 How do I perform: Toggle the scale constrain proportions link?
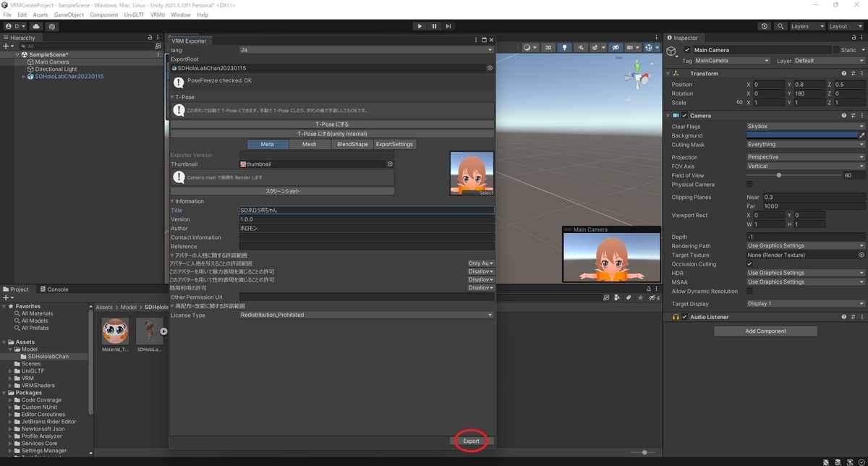(x=739, y=103)
